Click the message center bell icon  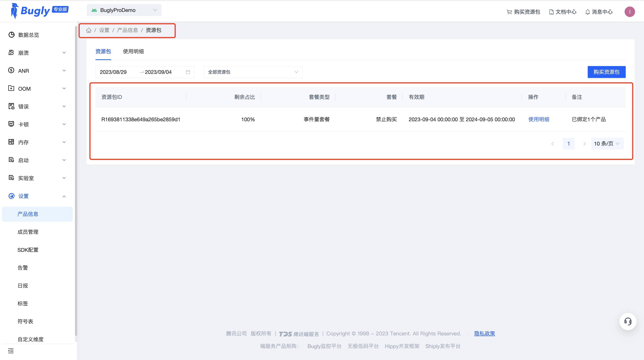click(x=588, y=12)
